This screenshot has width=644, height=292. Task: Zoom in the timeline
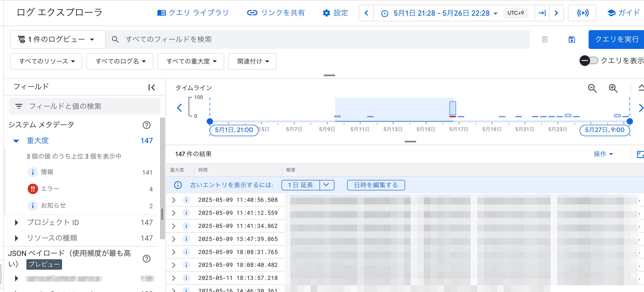[x=613, y=88]
